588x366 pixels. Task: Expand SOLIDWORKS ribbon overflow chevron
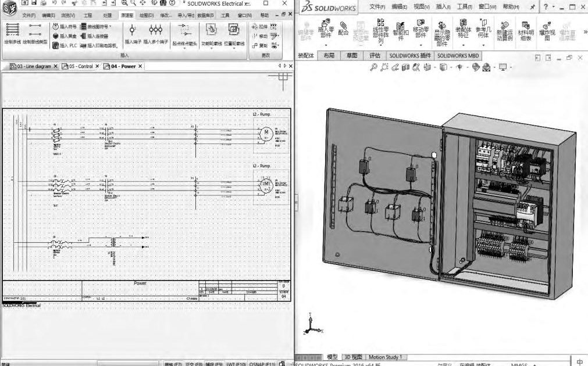click(x=585, y=32)
